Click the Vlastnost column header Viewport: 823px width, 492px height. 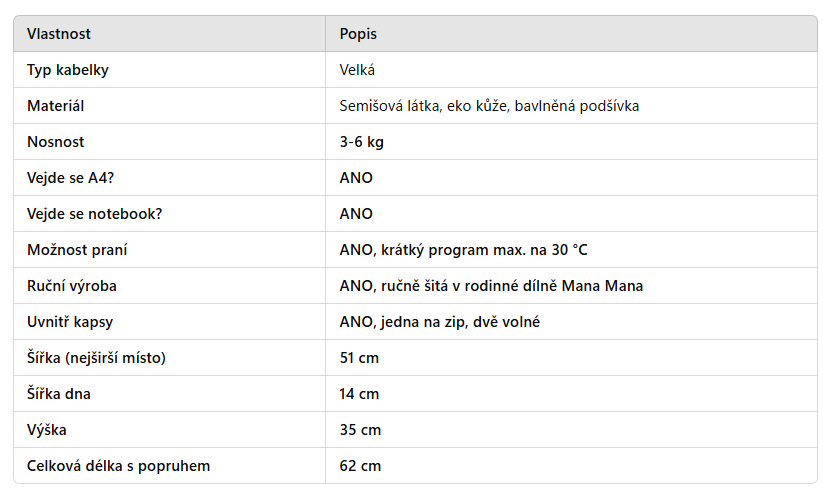click(x=59, y=34)
